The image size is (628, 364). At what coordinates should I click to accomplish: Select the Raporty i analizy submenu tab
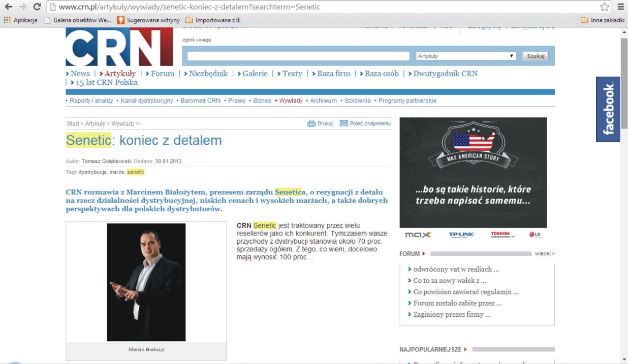coord(91,101)
